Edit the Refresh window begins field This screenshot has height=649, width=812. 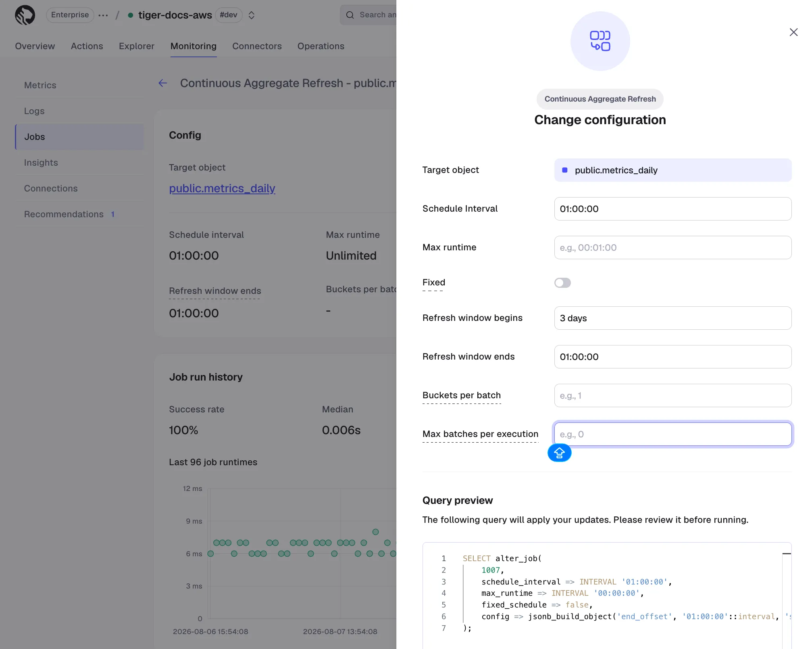673,318
